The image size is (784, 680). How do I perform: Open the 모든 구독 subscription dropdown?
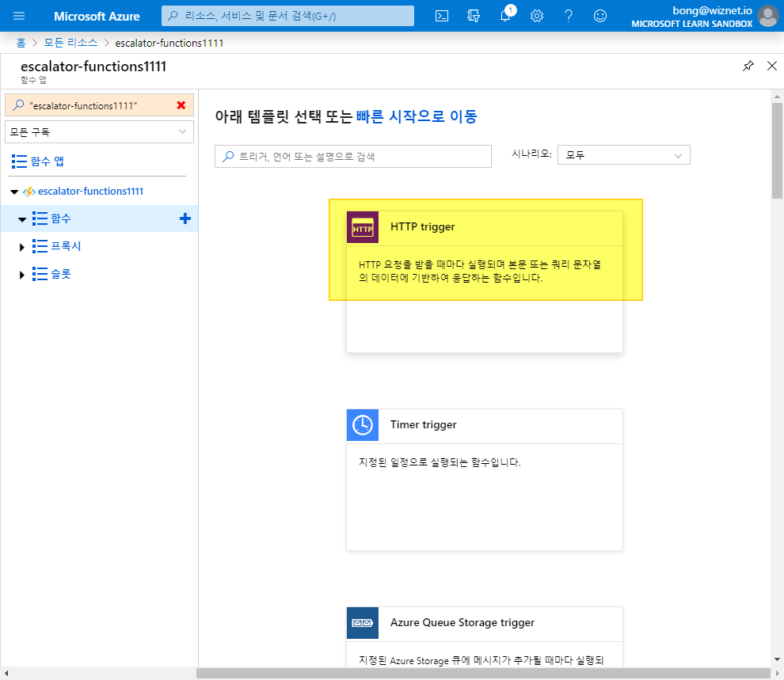pyautogui.click(x=99, y=132)
